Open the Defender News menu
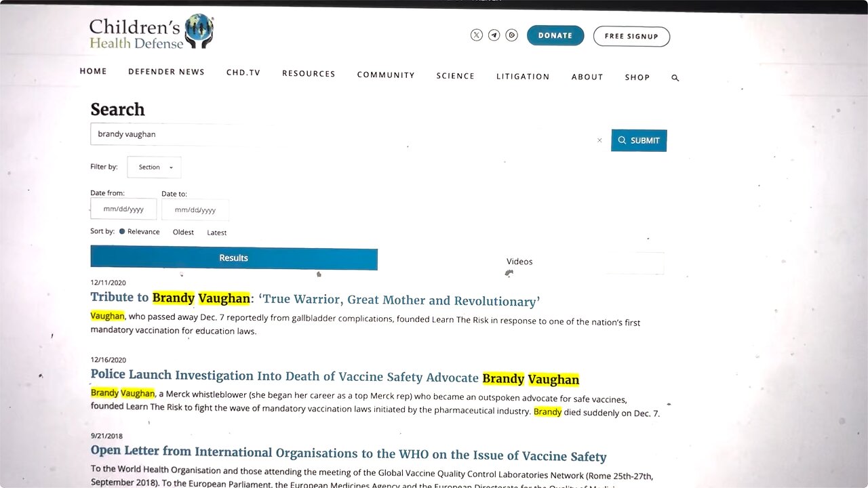Screen dimensions: 868x488 coord(166,72)
